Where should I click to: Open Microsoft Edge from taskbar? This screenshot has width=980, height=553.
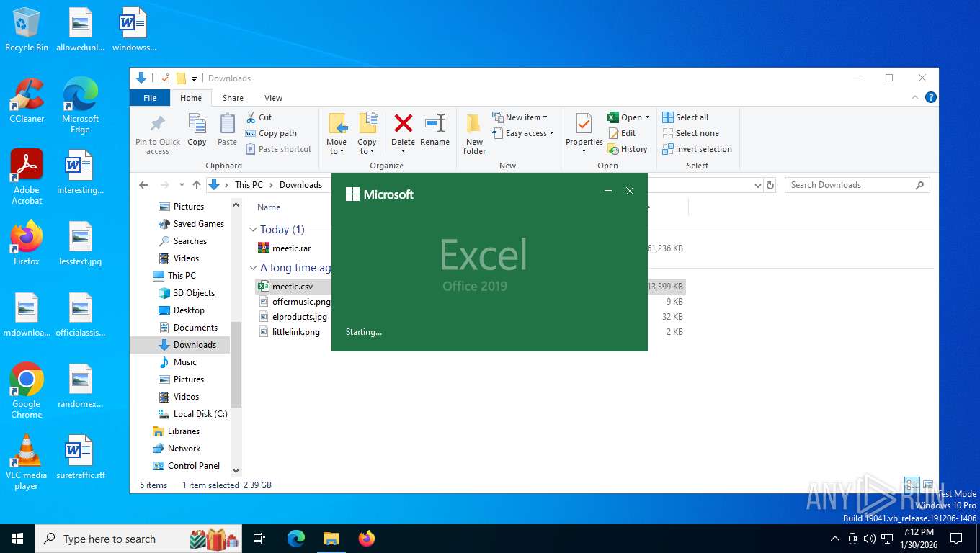[296, 539]
